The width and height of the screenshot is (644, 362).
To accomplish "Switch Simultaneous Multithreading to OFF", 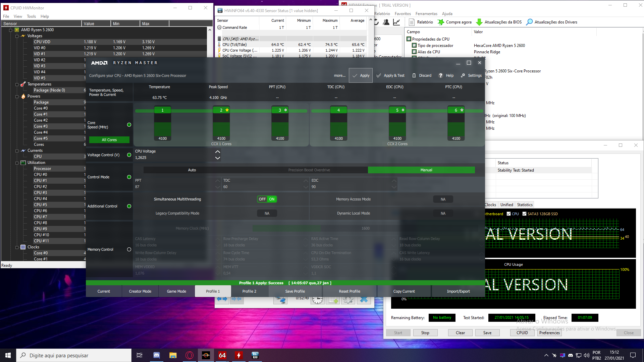I will 262,199.
